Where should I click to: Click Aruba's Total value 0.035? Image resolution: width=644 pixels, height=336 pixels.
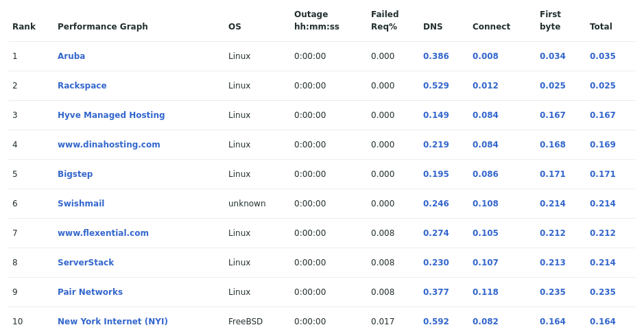coord(603,56)
